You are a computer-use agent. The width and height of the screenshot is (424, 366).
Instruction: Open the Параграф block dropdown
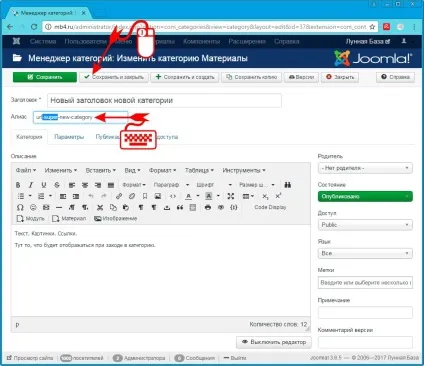[x=171, y=185]
